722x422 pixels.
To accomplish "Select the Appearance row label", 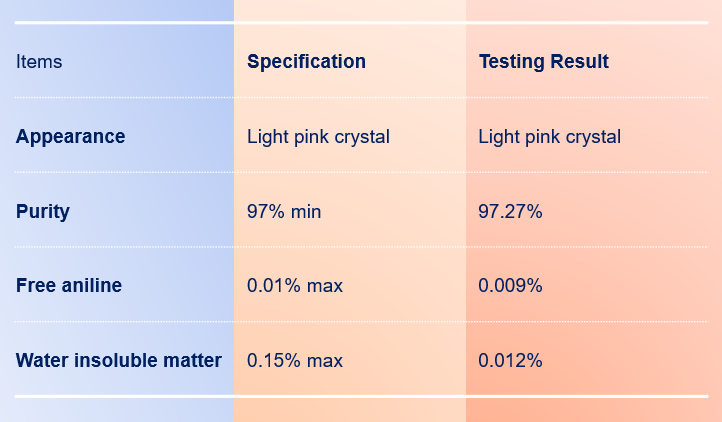I will pyautogui.click(x=70, y=136).
